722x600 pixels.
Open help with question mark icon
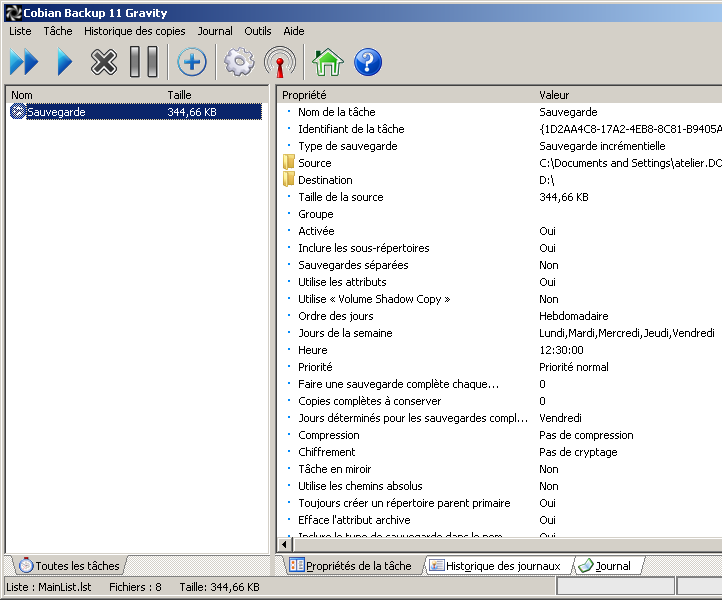pos(368,63)
